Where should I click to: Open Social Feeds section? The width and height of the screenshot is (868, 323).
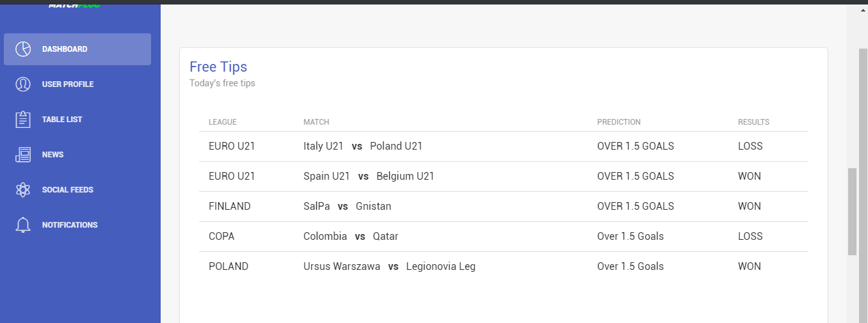(x=77, y=190)
